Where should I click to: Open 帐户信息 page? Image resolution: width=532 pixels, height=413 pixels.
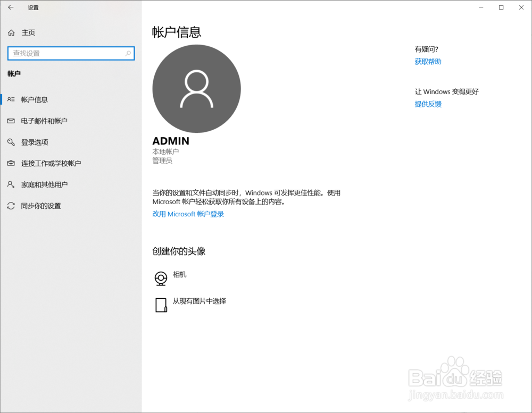pos(34,99)
